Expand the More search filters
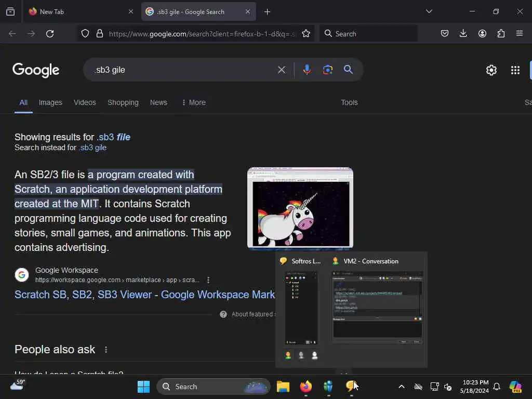532x399 pixels. click(x=194, y=102)
